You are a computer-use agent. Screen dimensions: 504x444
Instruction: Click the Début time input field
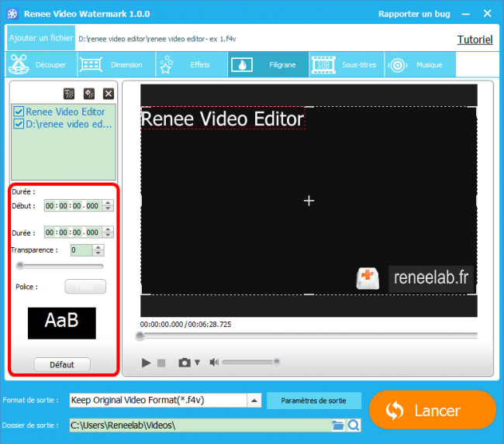pos(74,205)
